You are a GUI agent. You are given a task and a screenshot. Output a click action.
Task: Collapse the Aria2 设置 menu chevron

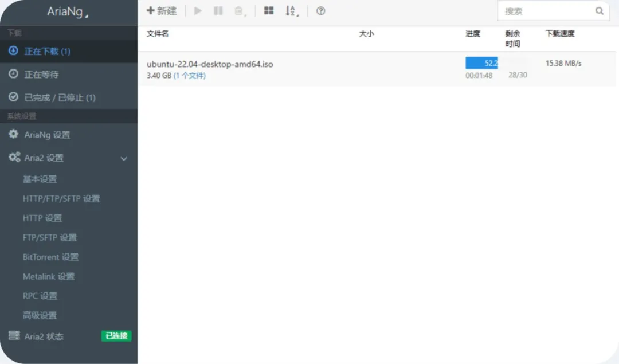[x=124, y=159]
